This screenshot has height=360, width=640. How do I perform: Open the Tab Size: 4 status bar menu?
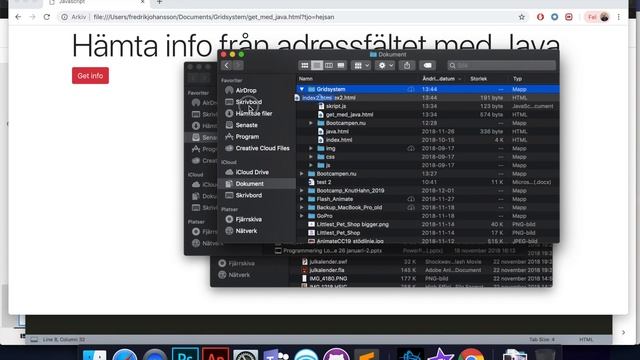coord(542,340)
